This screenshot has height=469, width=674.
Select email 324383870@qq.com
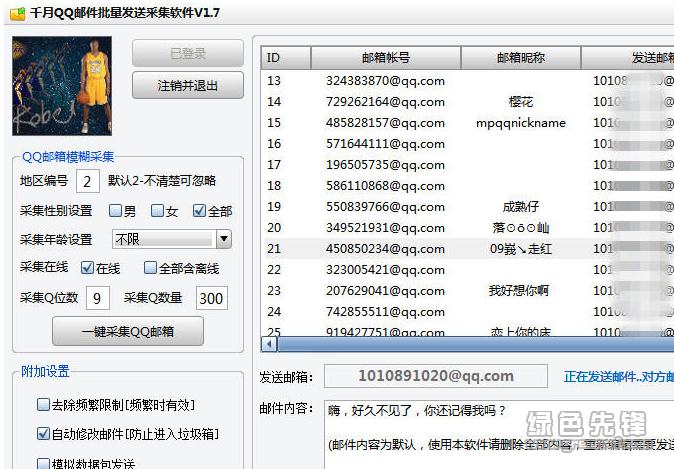[x=385, y=81]
